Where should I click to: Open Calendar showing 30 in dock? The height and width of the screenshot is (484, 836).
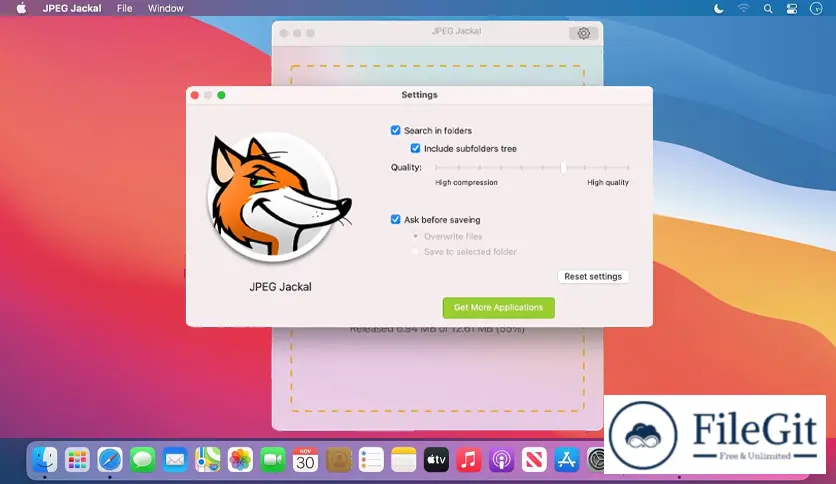click(305, 459)
